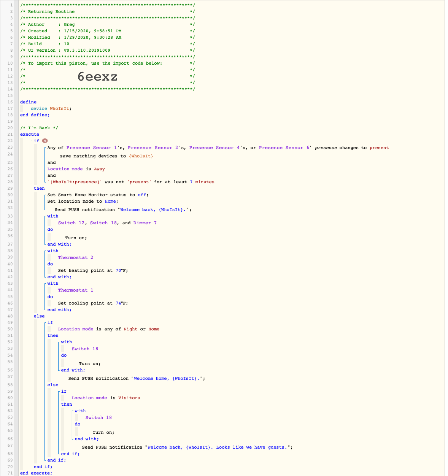Screen dimensions: 448x476
Task: Click the "Location mode is Visitors" condition
Action: click(x=106, y=398)
